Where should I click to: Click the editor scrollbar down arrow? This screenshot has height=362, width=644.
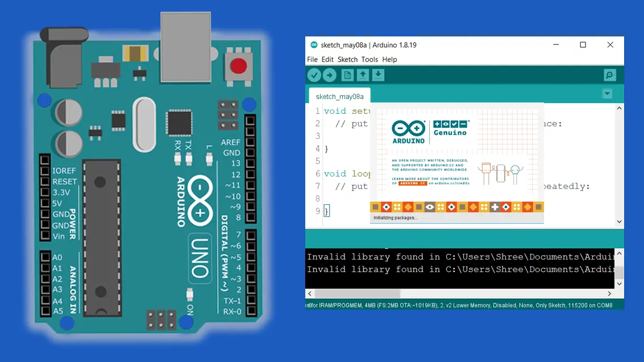pos(619,221)
